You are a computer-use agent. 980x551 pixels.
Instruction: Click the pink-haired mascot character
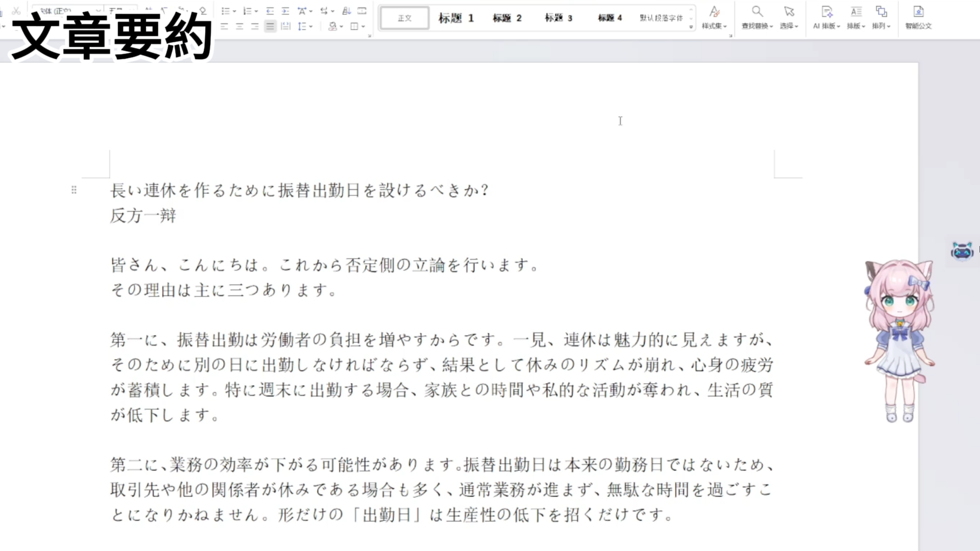[899, 341]
